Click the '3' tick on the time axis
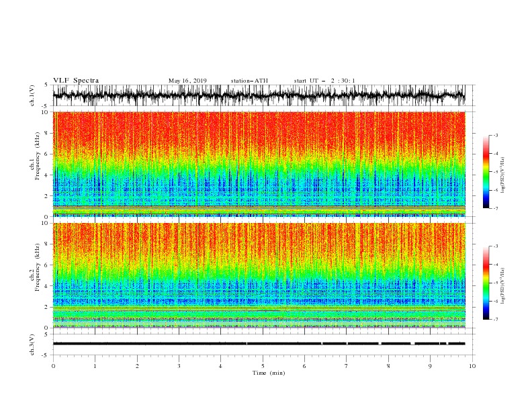 pos(179,366)
